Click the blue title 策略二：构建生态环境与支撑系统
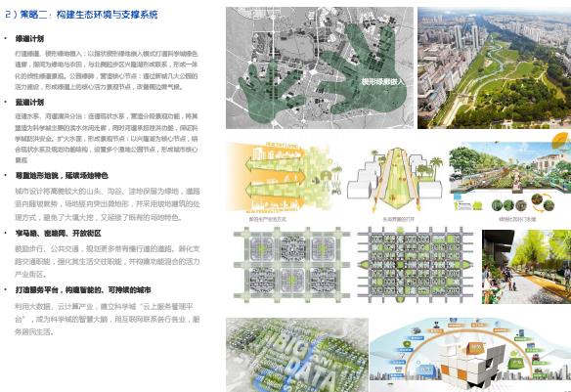This screenshot has width=571, height=392. click(x=81, y=15)
